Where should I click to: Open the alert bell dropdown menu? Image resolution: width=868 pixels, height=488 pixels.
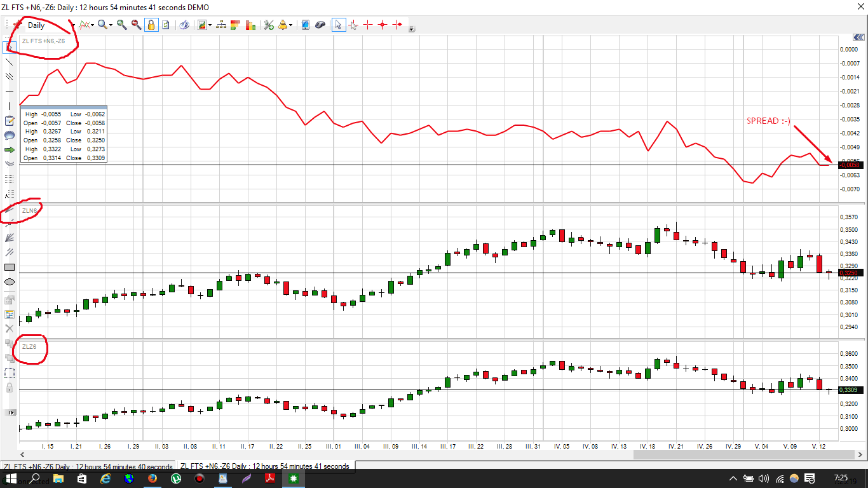pyautogui.click(x=290, y=25)
